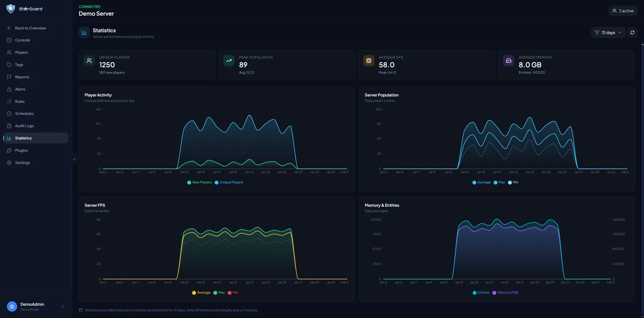644x318 pixels.
Task: Select the Plugins section
Action: coord(21,150)
